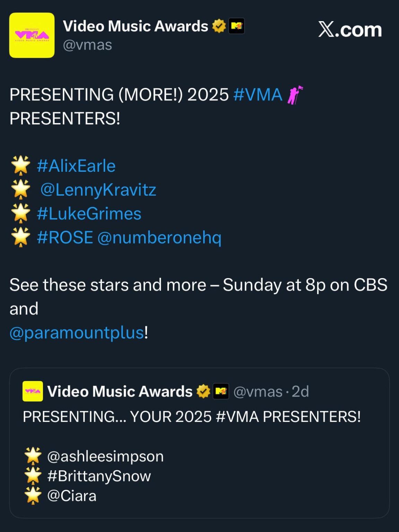Click the @vmas username handle
399x532 pixels.
pos(87,44)
